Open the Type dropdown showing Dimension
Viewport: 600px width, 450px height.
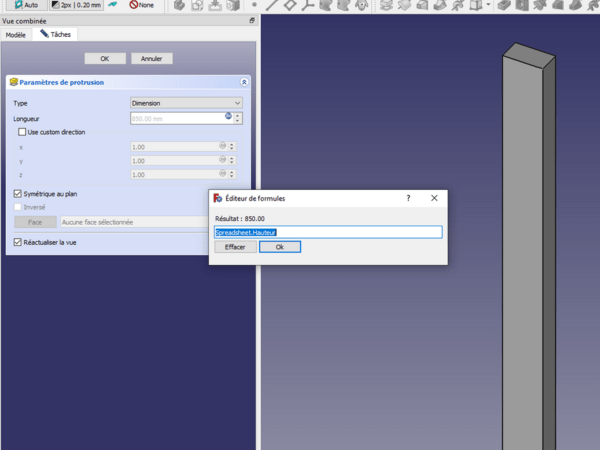[187, 103]
